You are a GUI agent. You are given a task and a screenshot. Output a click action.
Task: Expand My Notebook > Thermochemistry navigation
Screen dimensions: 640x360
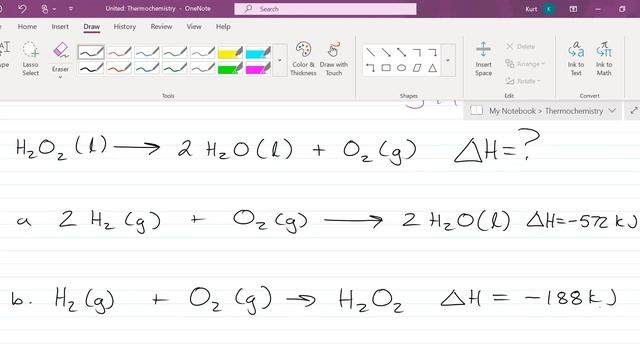click(612, 111)
